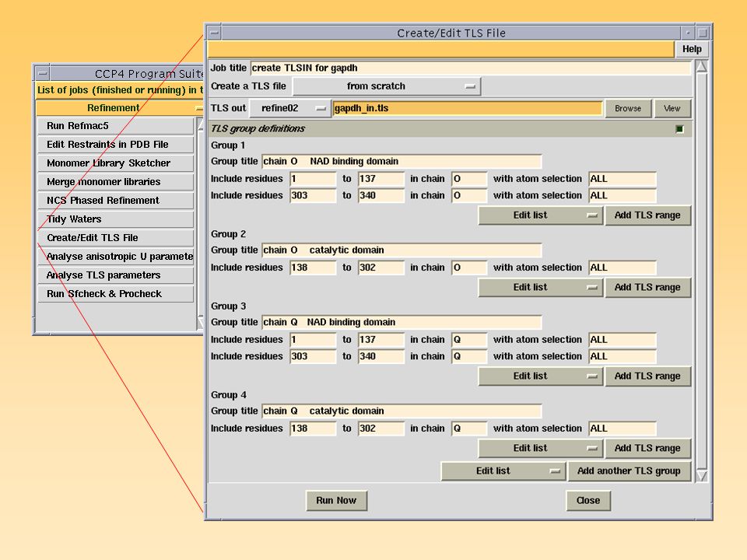Image resolution: width=747 pixels, height=560 pixels.
Task: Open Edit list menu for Group 1
Action: 541,215
